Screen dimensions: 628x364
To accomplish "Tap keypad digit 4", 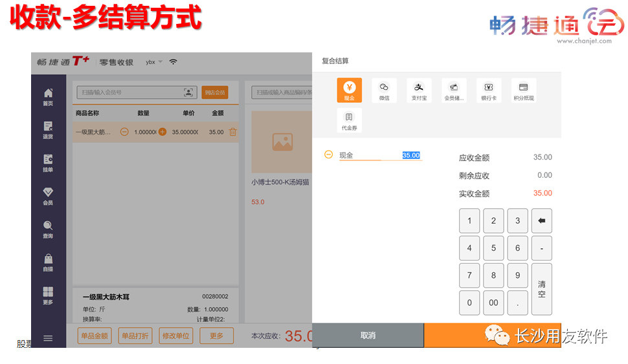I will coord(469,248).
